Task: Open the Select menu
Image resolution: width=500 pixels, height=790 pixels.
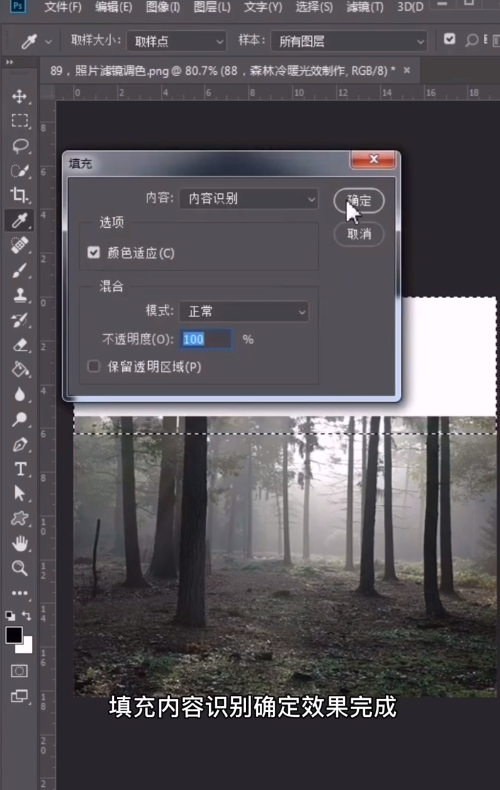Action: [314, 7]
